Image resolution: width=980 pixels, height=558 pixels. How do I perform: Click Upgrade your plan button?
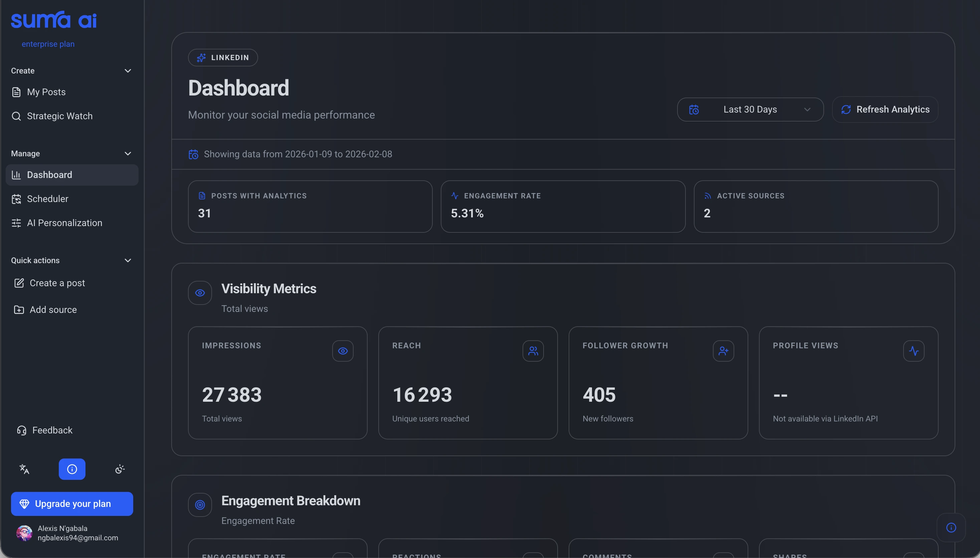point(72,504)
